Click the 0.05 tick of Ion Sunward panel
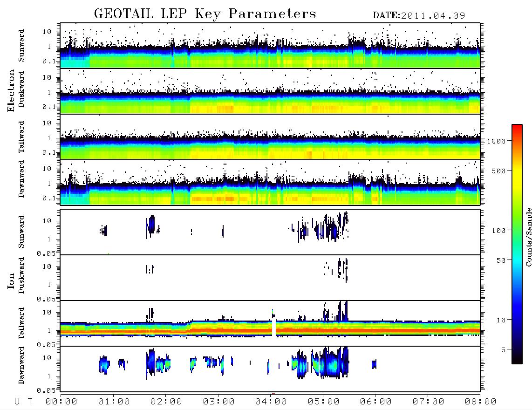The height and width of the screenshot is (410, 532). [x=46, y=253]
